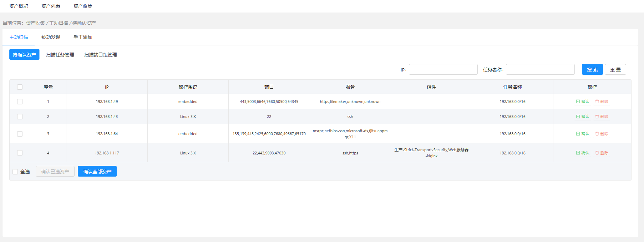
Task: Open the 资产收集 top menu
Action: (x=83, y=6)
